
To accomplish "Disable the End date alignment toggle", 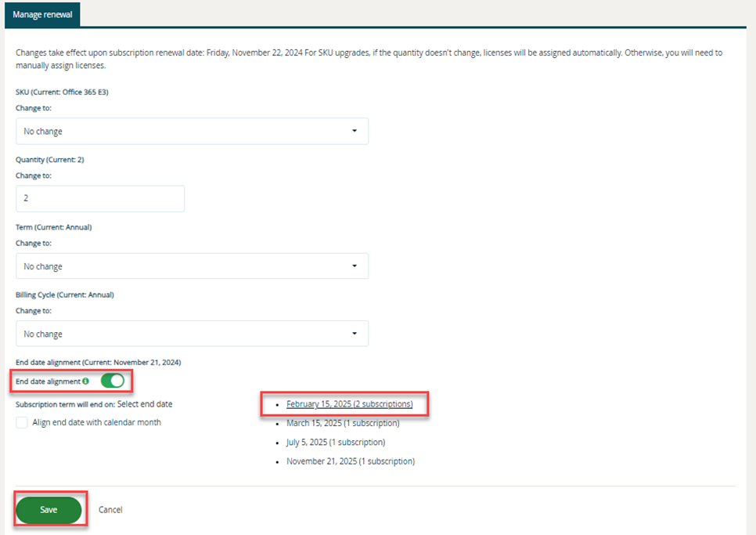I will pyautogui.click(x=113, y=381).
